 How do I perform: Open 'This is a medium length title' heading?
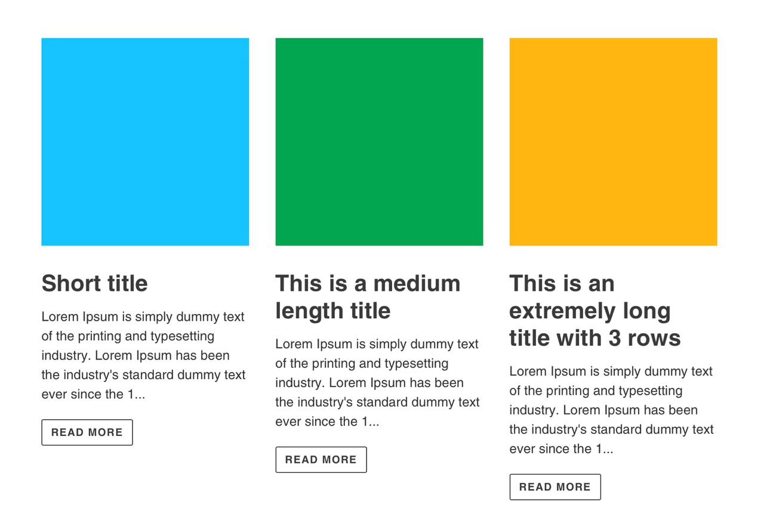[367, 297]
